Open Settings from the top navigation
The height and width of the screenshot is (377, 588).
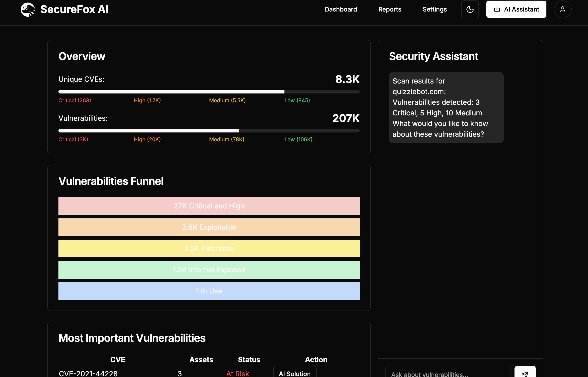click(434, 10)
